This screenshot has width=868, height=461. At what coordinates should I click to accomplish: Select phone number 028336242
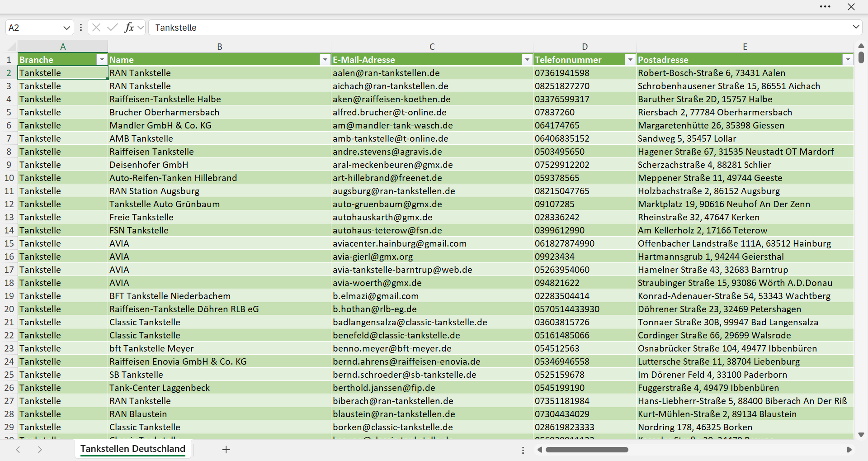(585, 217)
